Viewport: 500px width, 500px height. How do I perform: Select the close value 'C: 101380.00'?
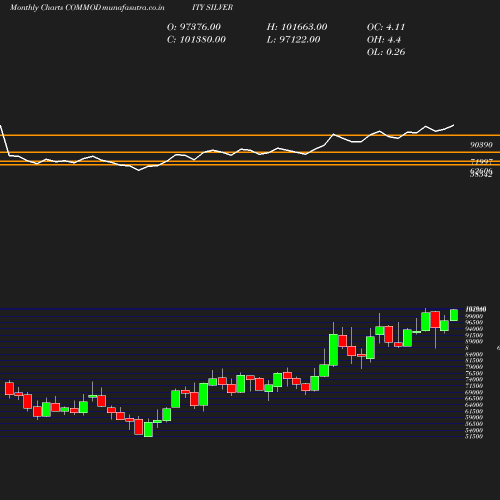pyautogui.click(x=196, y=39)
